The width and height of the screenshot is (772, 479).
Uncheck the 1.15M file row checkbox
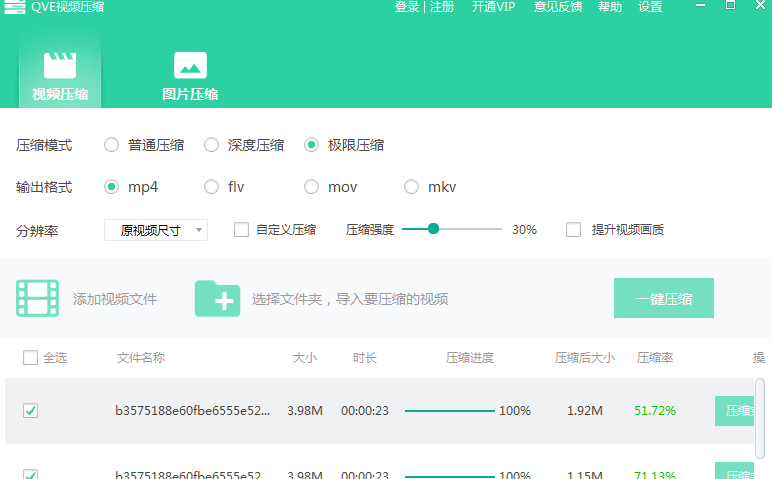[31, 475]
